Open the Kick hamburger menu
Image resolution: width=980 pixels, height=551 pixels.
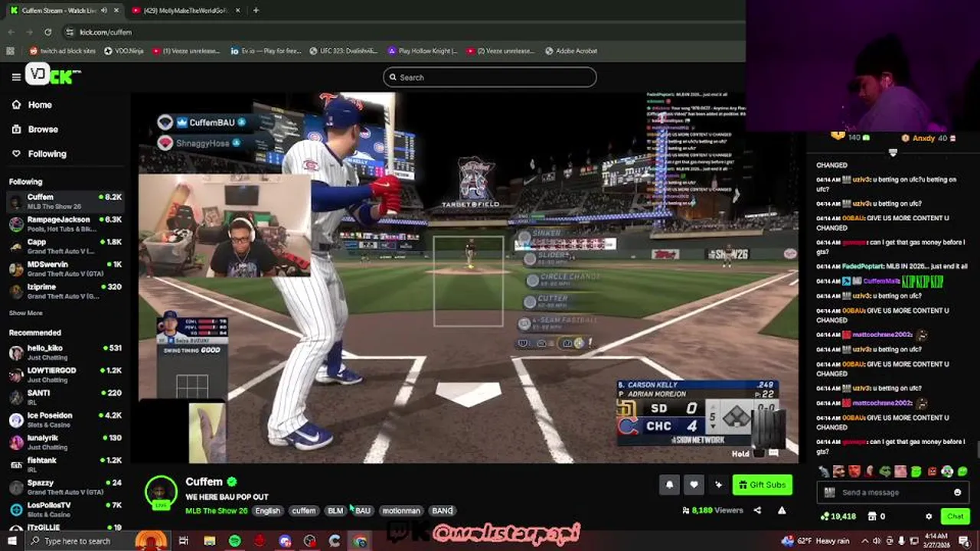[x=15, y=77]
